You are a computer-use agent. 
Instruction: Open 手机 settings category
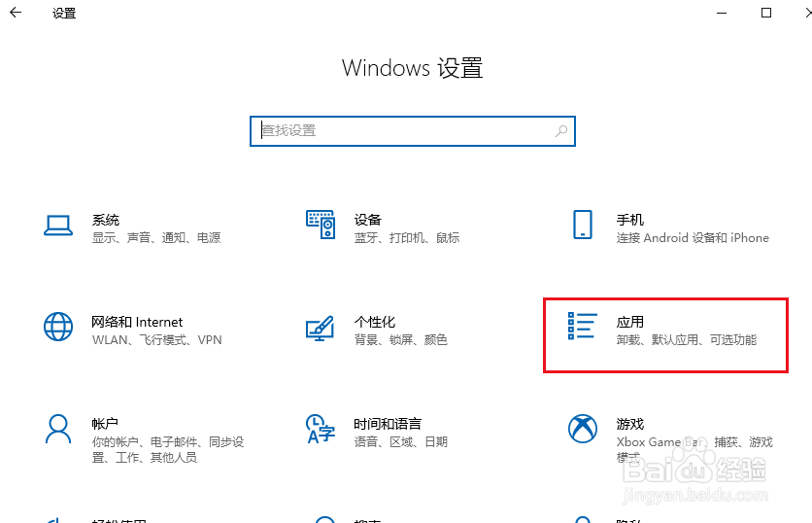tap(630, 220)
